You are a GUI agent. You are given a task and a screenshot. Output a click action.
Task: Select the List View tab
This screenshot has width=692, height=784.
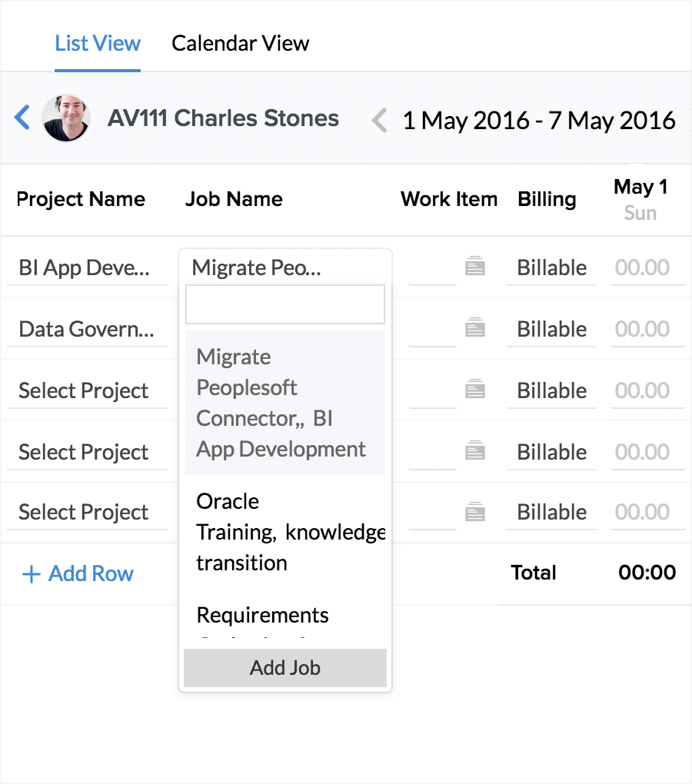coord(98,44)
